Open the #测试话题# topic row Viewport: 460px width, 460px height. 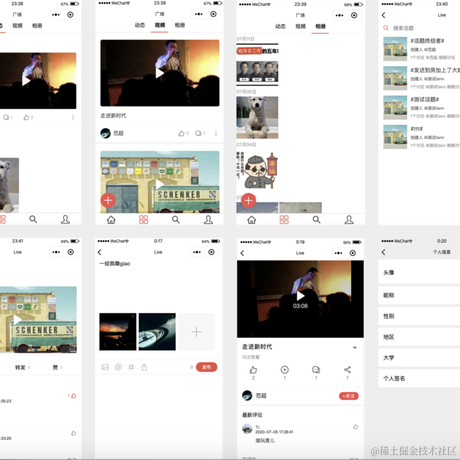[x=422, y=108]
